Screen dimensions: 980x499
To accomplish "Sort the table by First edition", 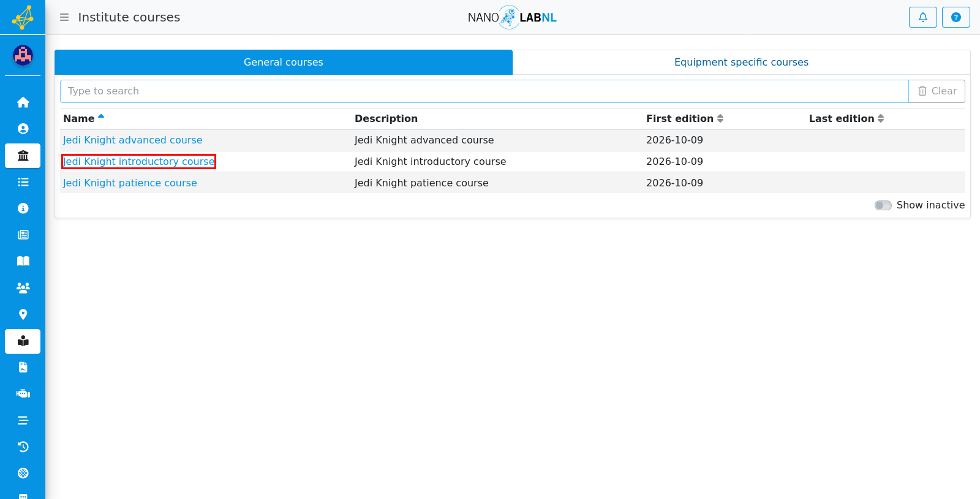I will 685,118.
